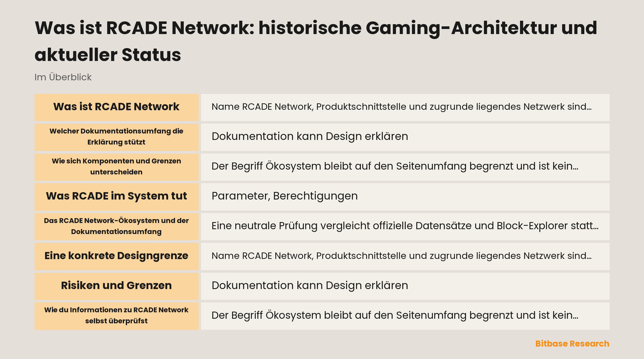Select the 'Der Begriff Ökosystem' cell beside 'Wie du Informationen'

tap(405, 316)
